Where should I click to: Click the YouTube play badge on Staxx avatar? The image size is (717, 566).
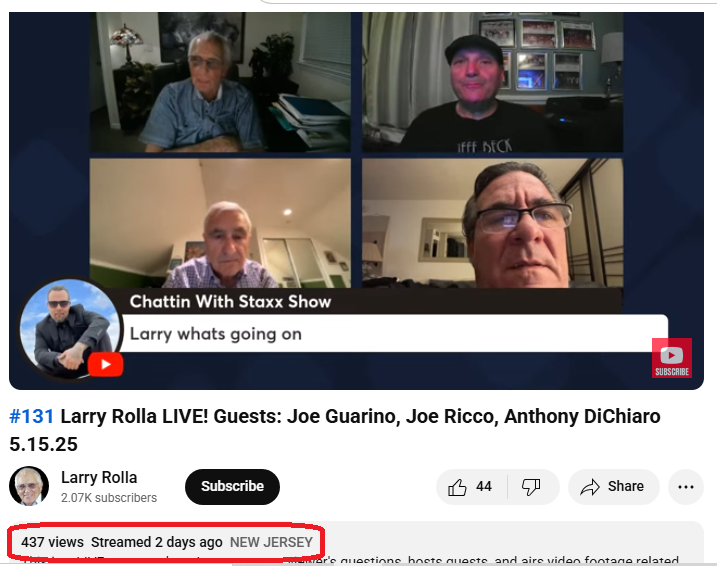[x=106, y=364]
